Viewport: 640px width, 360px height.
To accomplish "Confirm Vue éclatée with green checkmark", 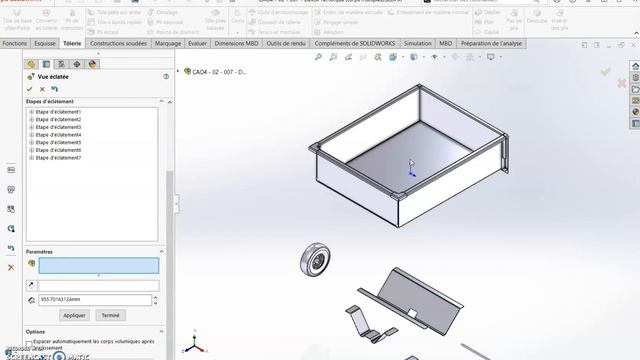I will [29, 89].
